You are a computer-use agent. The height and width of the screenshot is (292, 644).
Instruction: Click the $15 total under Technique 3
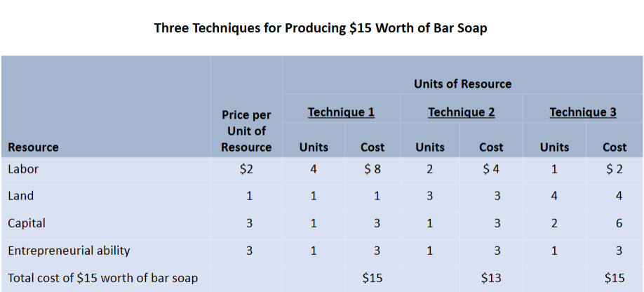(614, 278)
